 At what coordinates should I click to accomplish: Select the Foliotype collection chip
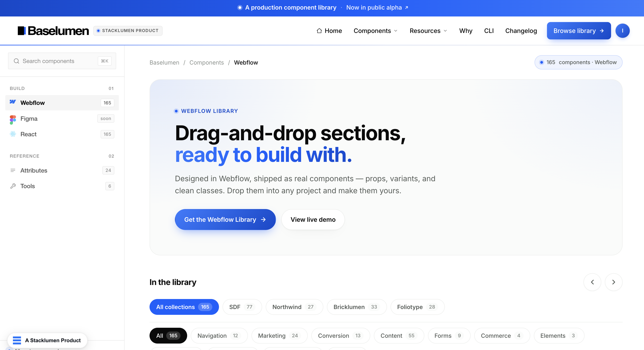tap(417, 307)
